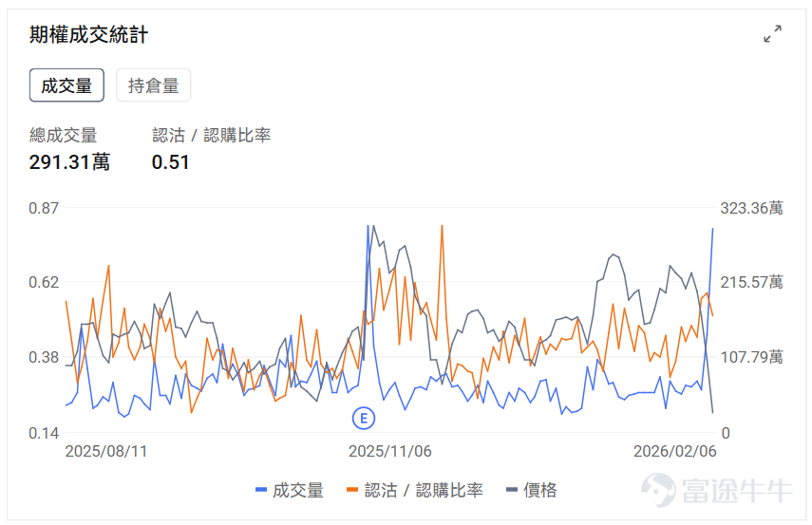
Task: Click the 總成交量 value 291.31萬
Action: click(69, 162)
